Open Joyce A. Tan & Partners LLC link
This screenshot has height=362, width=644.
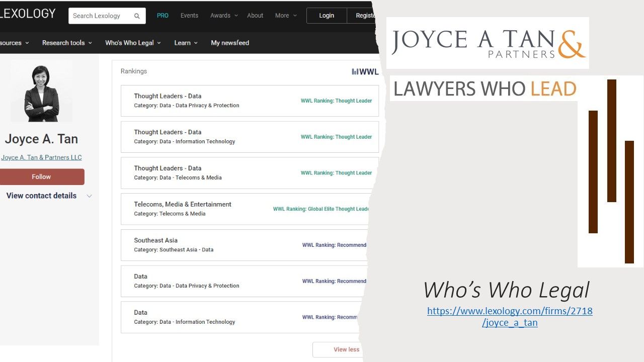pyautogui.click(x=41, y=157)
